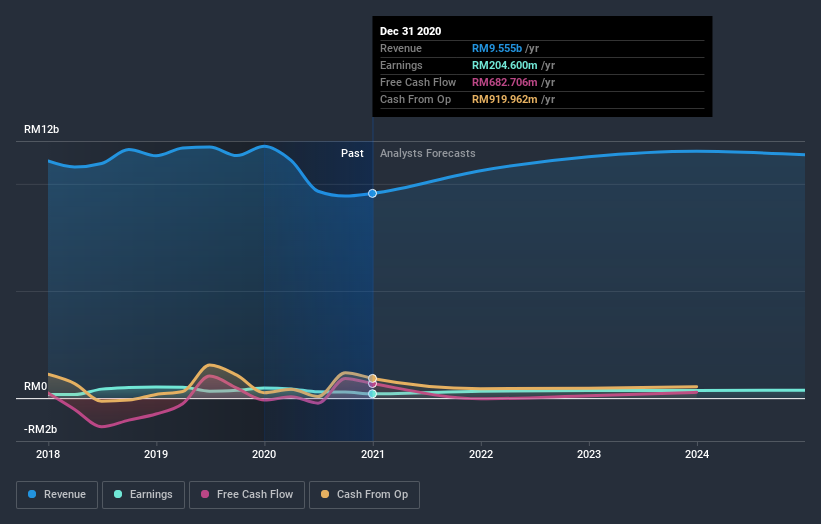Click the 2021 x-axis label

click(372, 454)
